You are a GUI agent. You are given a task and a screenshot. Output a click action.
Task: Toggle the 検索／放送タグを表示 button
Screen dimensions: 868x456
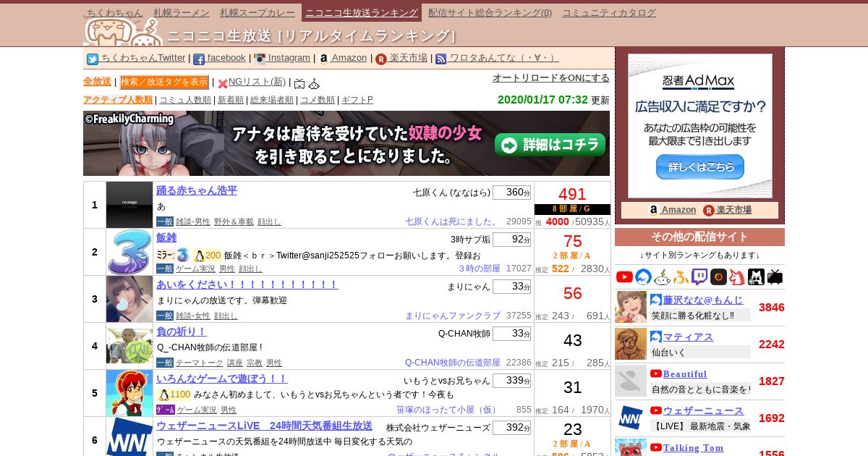164,82
